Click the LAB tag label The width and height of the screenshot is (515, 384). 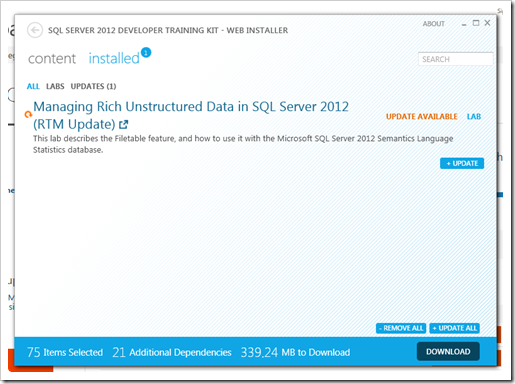click(474, 116)
